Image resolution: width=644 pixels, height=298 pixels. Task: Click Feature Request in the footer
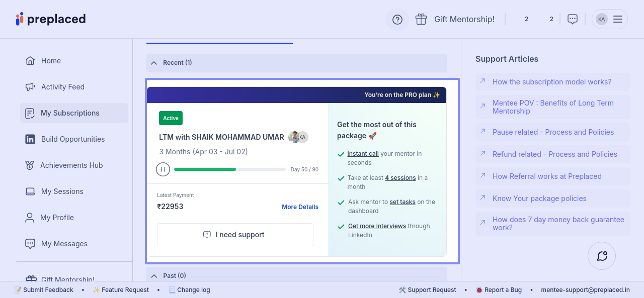tap(121, 290)
